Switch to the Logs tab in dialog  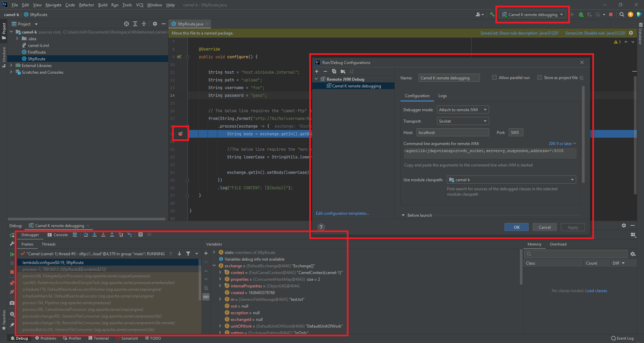tap(442, 96)
